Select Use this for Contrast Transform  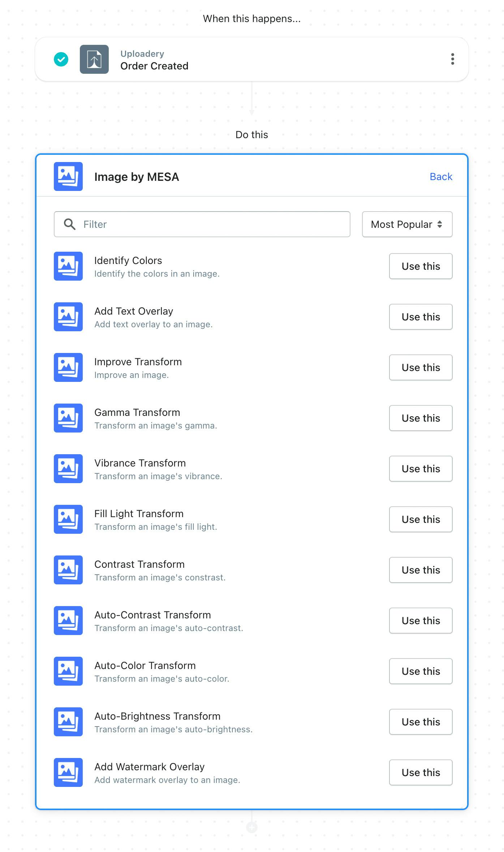(421, 570)
